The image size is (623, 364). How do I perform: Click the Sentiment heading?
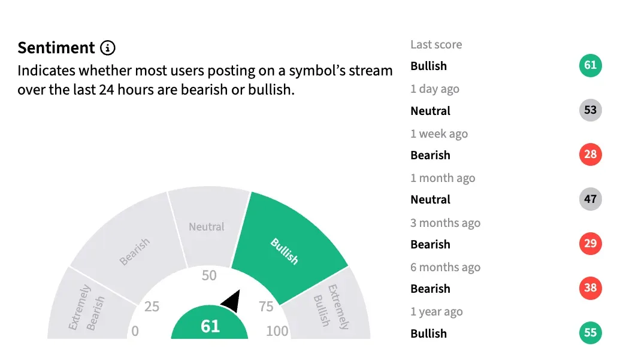tap(56, 48)
